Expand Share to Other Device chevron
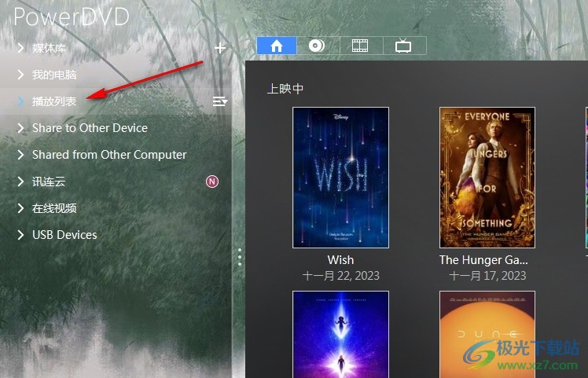This screenshot has height=378, width=588. (x=20, y=128)
